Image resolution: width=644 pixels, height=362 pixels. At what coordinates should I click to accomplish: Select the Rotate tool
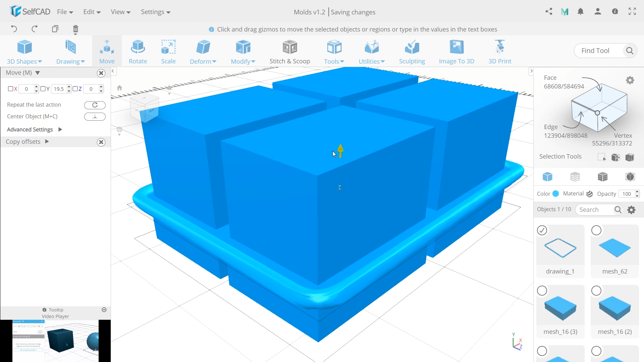click(138, 52)
